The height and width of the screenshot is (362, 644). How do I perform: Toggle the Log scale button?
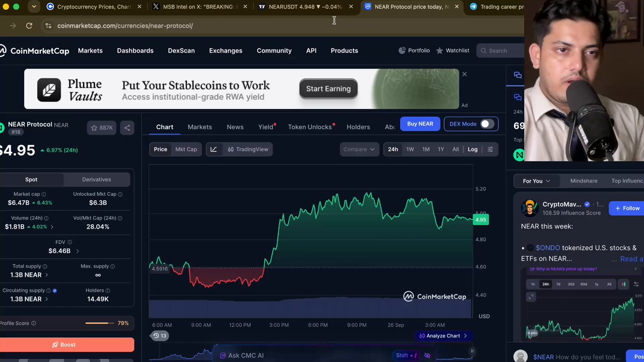click(472, 149)
